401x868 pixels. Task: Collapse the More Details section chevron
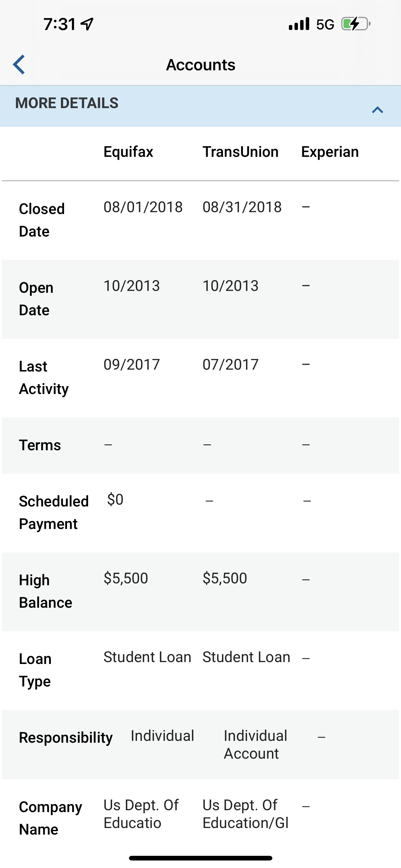[x=378, y=110]
